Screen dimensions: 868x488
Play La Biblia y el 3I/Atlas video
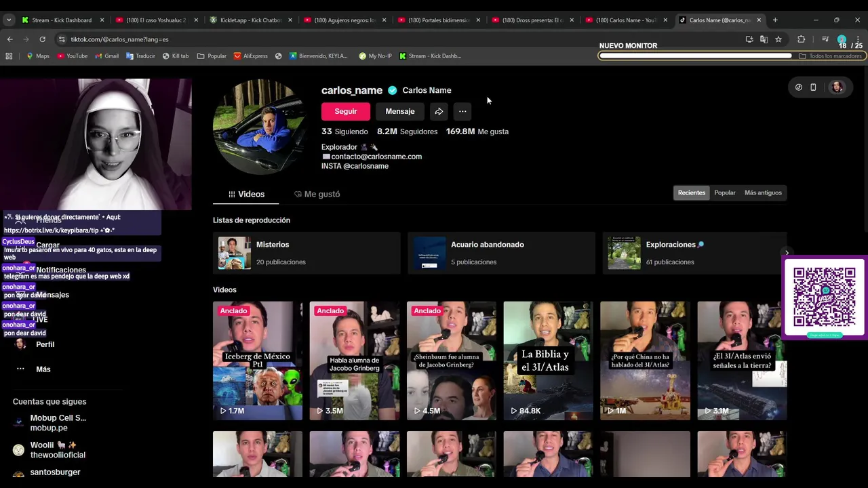(x=549, y=361)
